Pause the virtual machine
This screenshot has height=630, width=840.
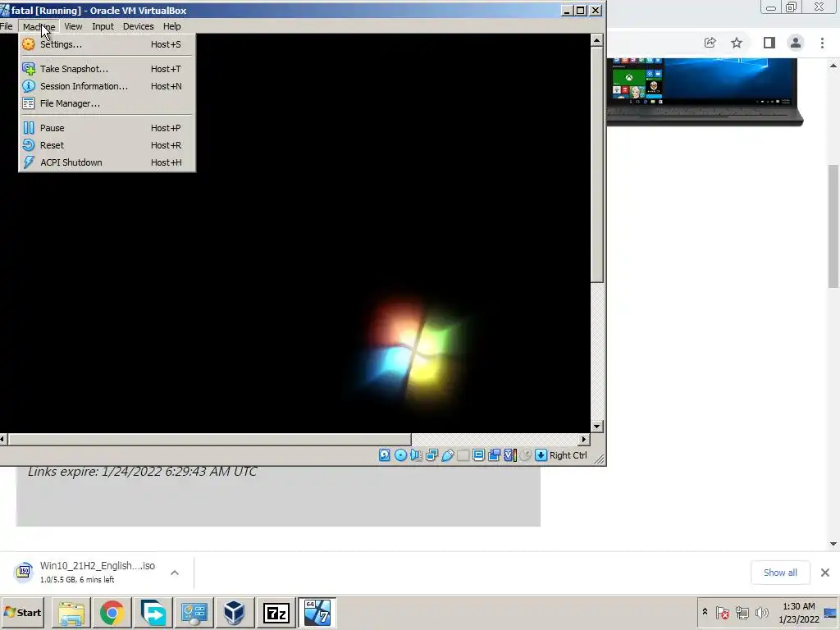click(x=107, y=128)
